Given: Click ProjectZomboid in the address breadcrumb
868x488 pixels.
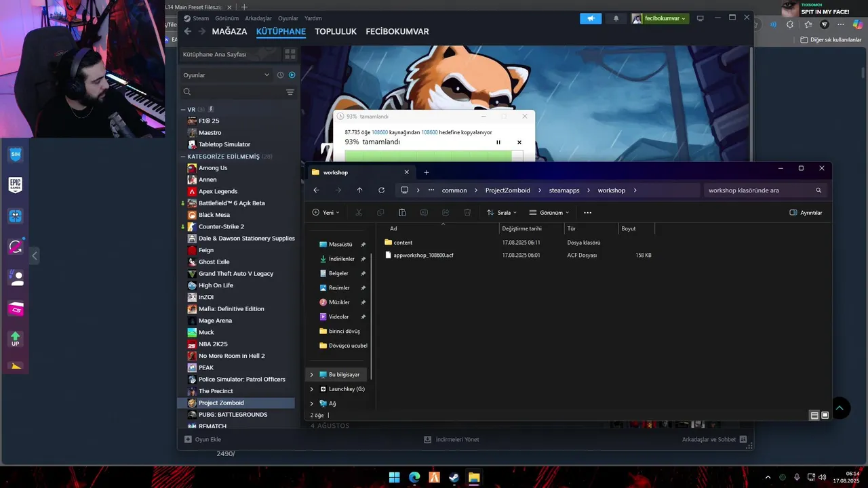Looking at the screenshot, I should 508,190.
